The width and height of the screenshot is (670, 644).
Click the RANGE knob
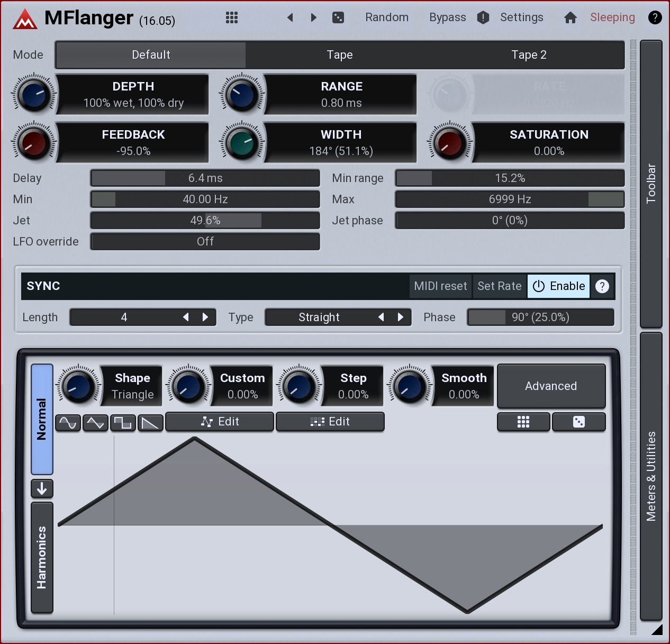point(242,95)
